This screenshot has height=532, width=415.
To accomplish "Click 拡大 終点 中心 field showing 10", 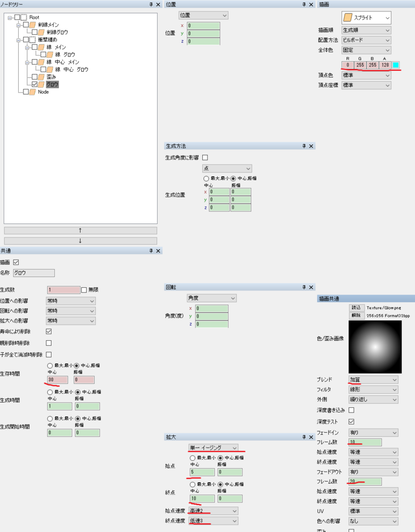I will point(202,498).
